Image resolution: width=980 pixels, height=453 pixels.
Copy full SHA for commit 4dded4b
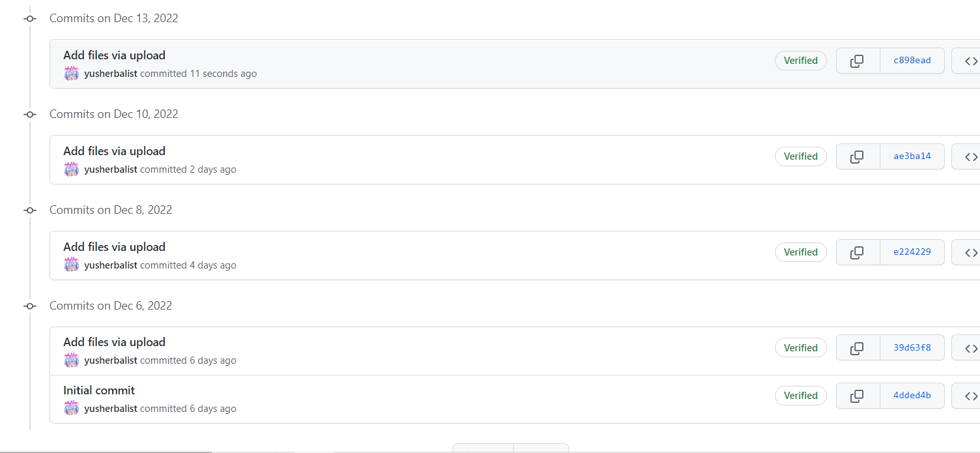pos(857,396)
